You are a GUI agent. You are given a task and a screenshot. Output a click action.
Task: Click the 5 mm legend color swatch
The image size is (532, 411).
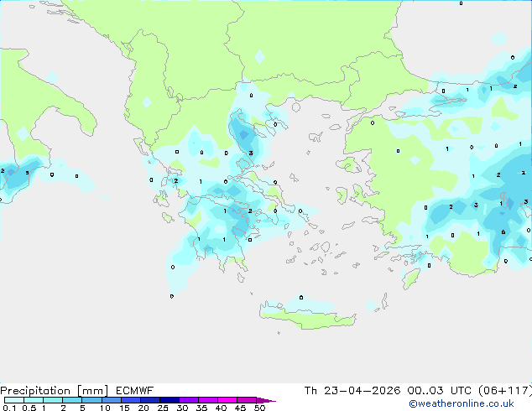(x=91, y=400)
